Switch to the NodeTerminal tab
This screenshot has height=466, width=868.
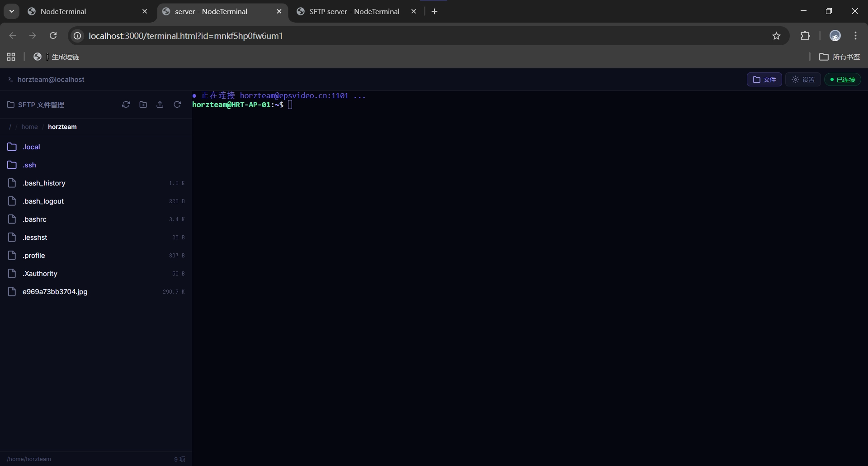(63, 11)
